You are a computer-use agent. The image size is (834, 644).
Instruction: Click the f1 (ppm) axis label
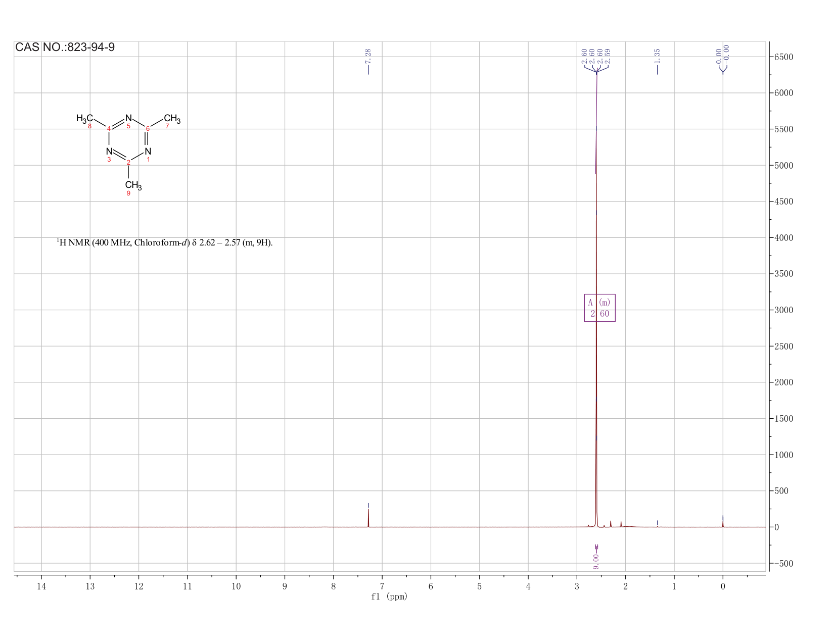pyautogui.click(x=389, y=597)
